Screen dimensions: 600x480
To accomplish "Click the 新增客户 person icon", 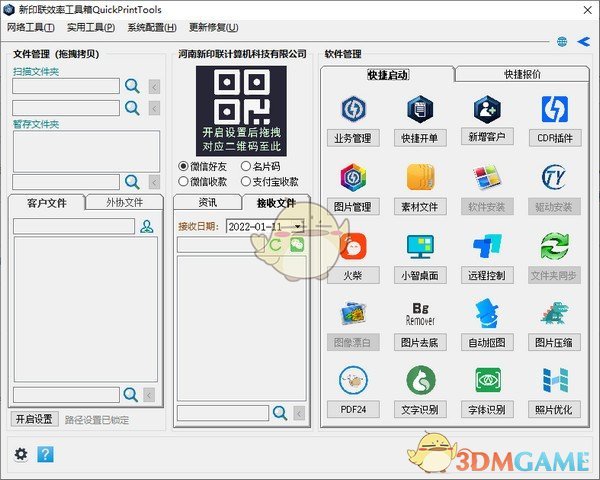I will click(x=487, y=109).
